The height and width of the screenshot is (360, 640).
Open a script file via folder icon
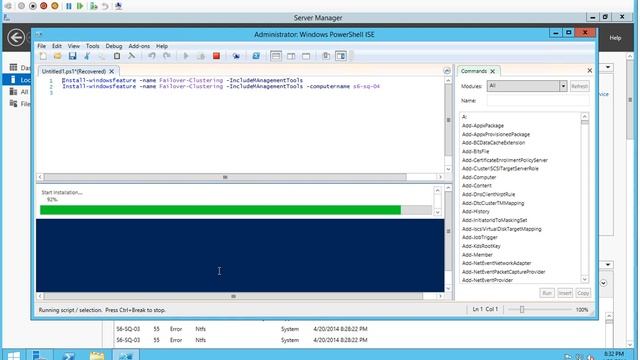point(58,56)
